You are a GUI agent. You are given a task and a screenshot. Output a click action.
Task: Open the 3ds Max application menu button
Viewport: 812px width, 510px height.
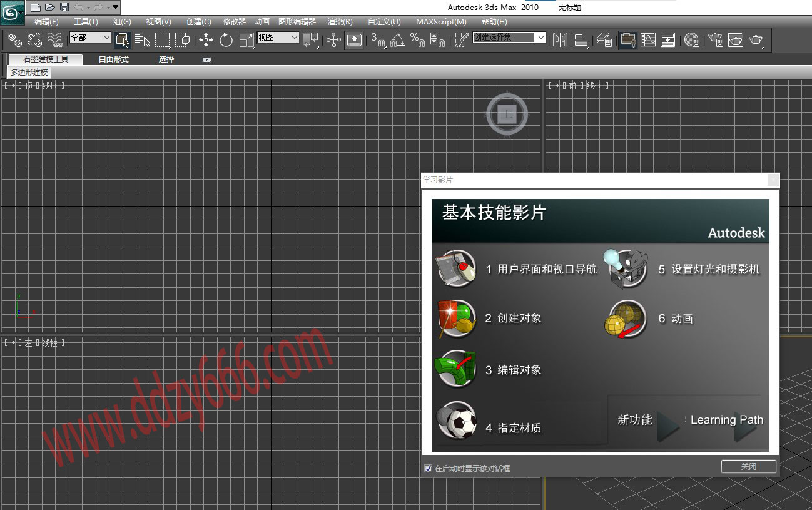pyautogui.click(x=11, y=13)
